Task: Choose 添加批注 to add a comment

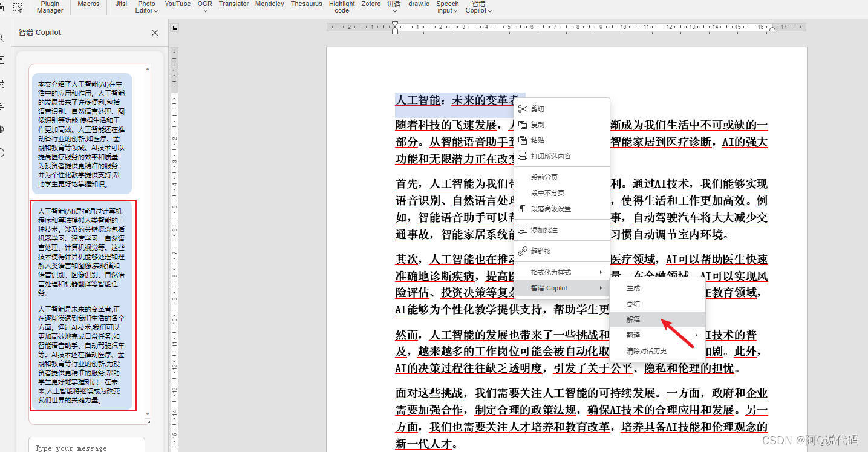Action: pos(561,230)
